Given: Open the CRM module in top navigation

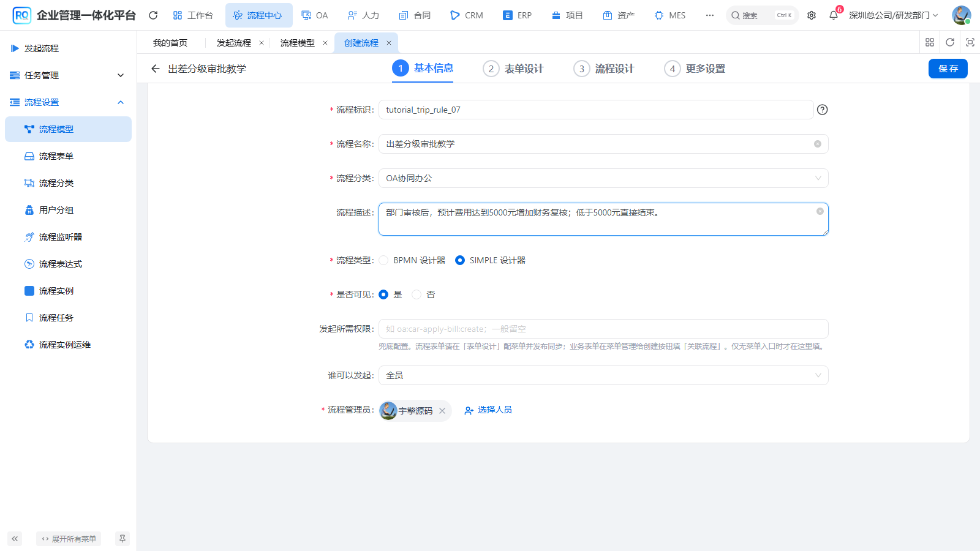Looking at the screenshot, I should [467, 15].
